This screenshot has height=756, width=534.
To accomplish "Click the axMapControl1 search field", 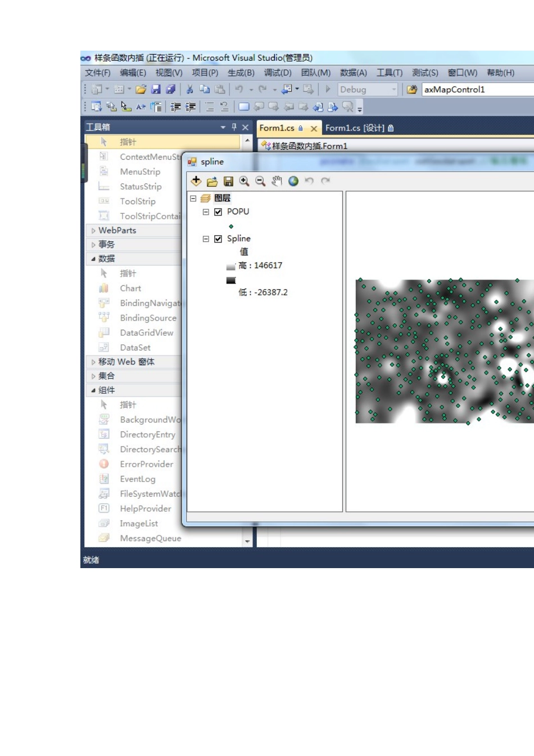I will (x=478, y=89).
